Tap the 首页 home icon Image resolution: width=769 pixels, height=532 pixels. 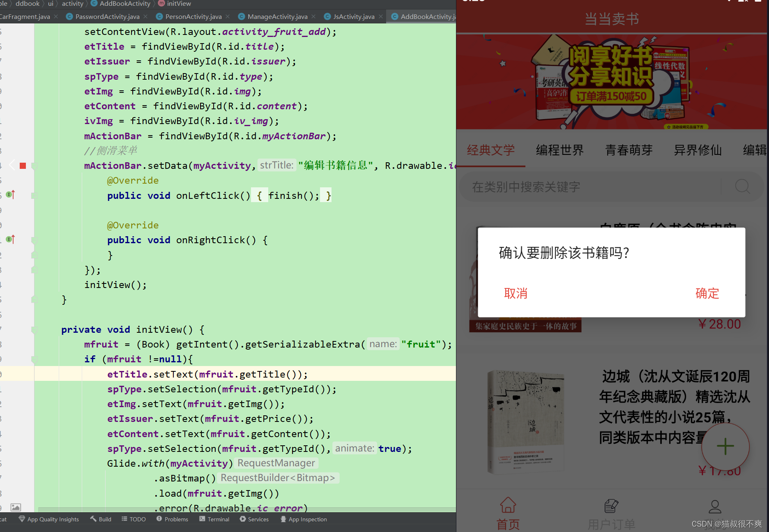tap(508, 505)
